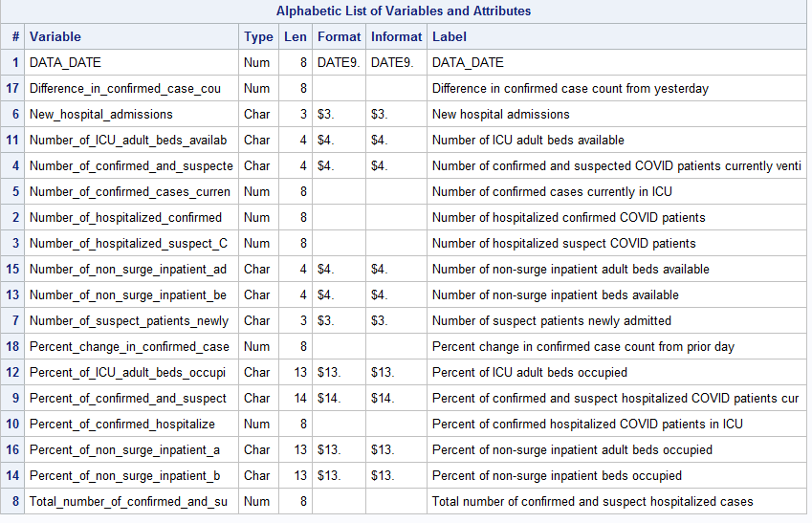The width and height of the screenshot is (812, 523).
Task: Select the DATA_DATE variable name cell
Action: [x=65, y=62]
